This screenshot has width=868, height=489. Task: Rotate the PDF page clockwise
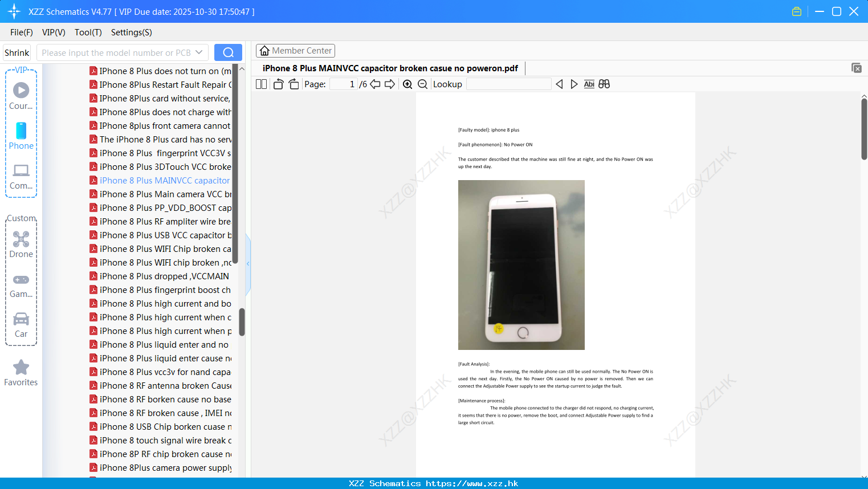pyautogui.click(x=294, y=84)
